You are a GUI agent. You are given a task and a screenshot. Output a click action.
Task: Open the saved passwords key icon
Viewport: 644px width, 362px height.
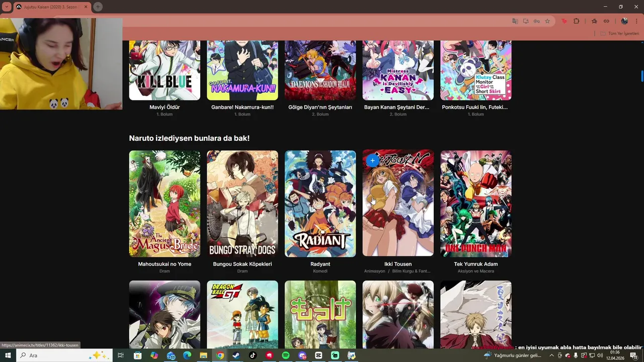537,21
